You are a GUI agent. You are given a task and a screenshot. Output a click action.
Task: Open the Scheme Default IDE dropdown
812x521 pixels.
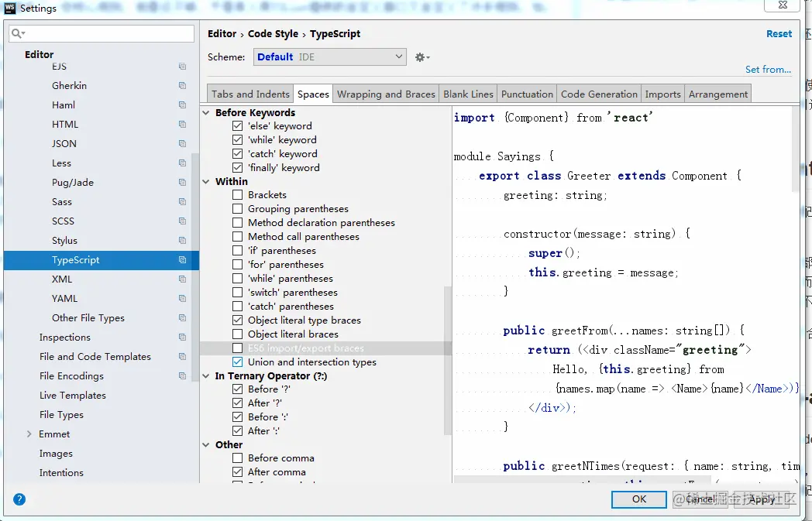tap(329, 57)
